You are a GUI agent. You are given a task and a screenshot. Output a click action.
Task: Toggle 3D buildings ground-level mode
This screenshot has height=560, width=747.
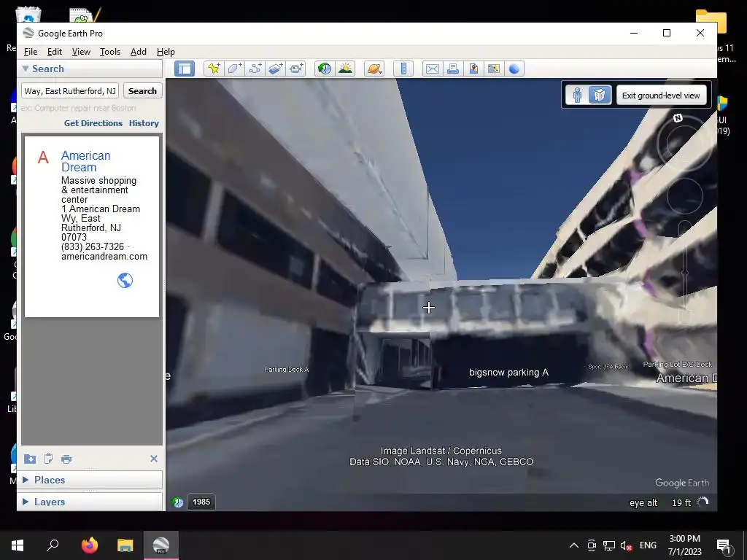600,96
